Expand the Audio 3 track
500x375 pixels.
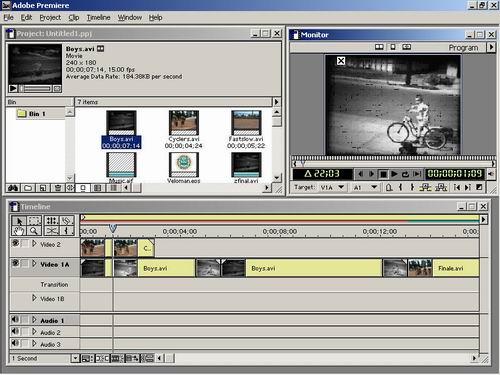[x=34, y=343]
